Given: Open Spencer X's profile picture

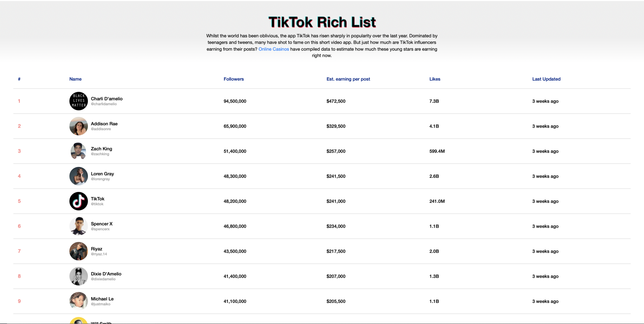Looking at the screenshot, I should [79, 226].
